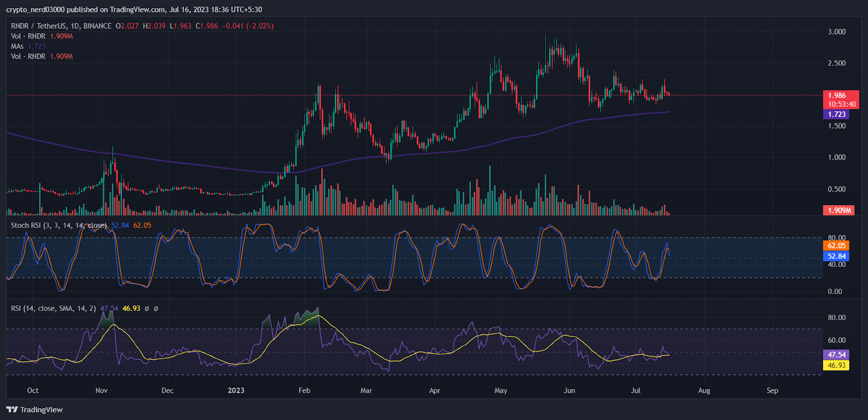868x420 pixels.
Task: Click the purple moving average tag 1.723
Action: click(837, 114)
